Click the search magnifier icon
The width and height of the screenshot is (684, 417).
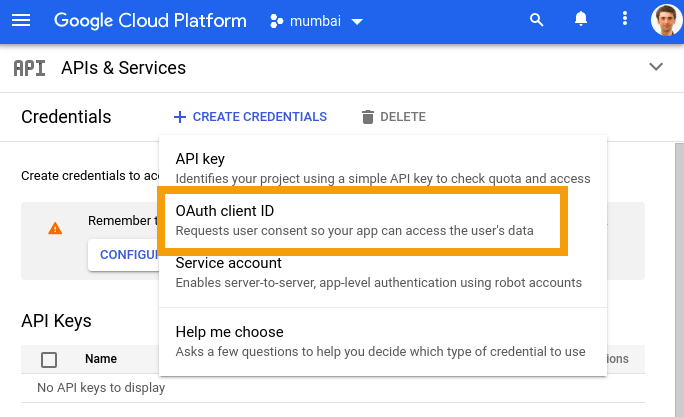click(536, 20)
